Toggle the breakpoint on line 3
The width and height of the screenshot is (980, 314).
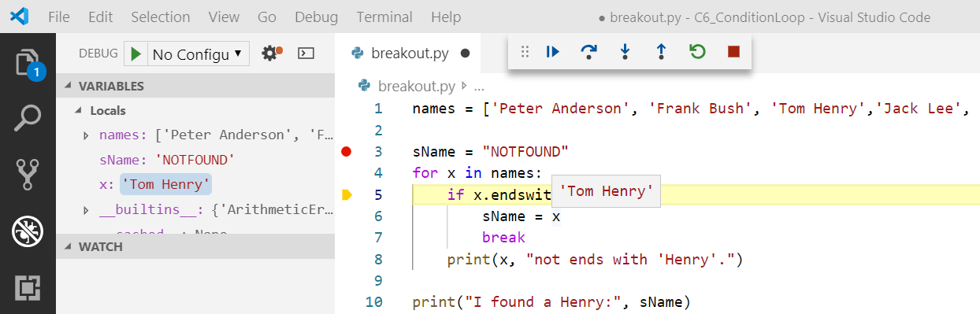pos(346,151)
